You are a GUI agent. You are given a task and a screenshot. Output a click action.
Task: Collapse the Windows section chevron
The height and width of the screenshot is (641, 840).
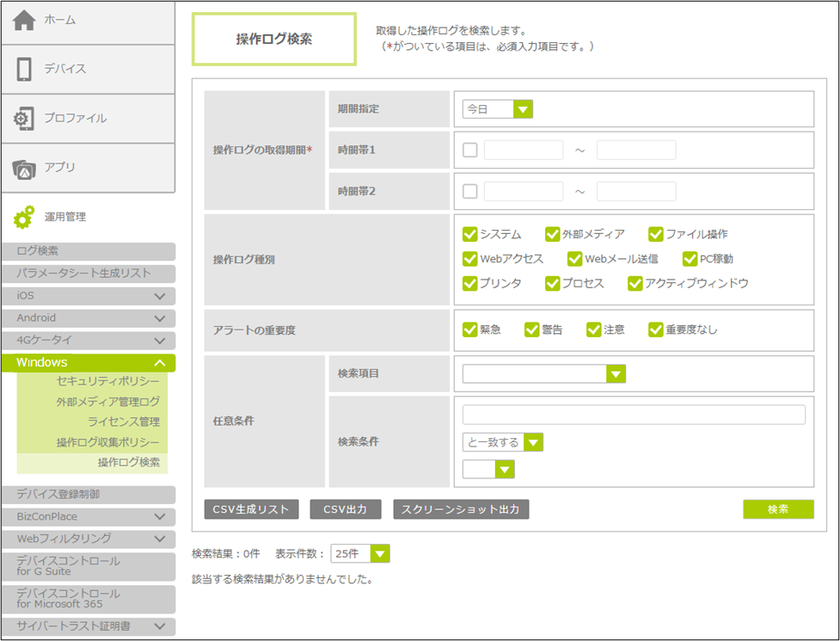coord(159,363)
